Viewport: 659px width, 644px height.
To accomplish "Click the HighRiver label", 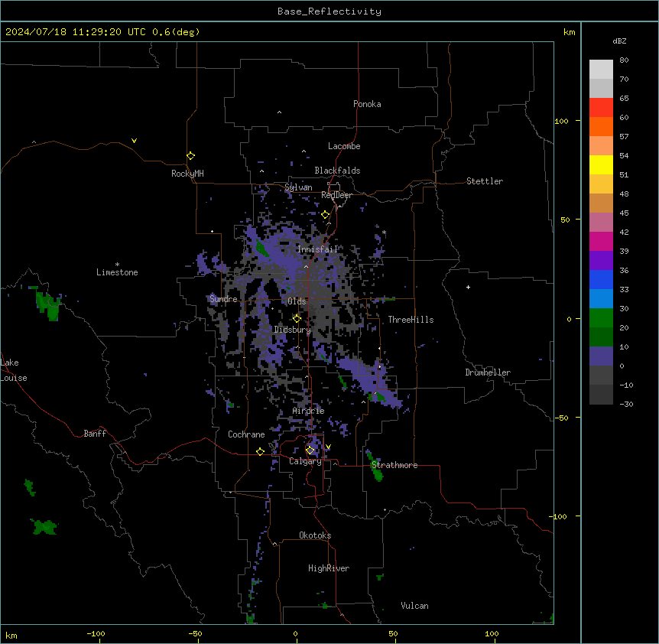I will (x=329, y=568).
